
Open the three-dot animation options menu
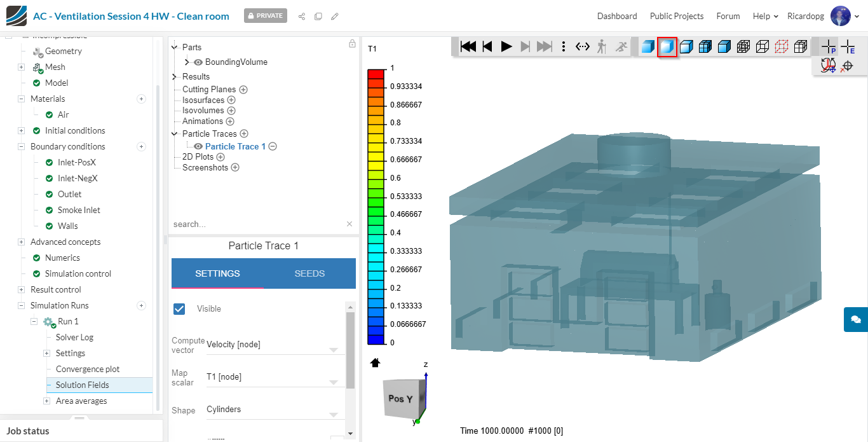point(564,46)
